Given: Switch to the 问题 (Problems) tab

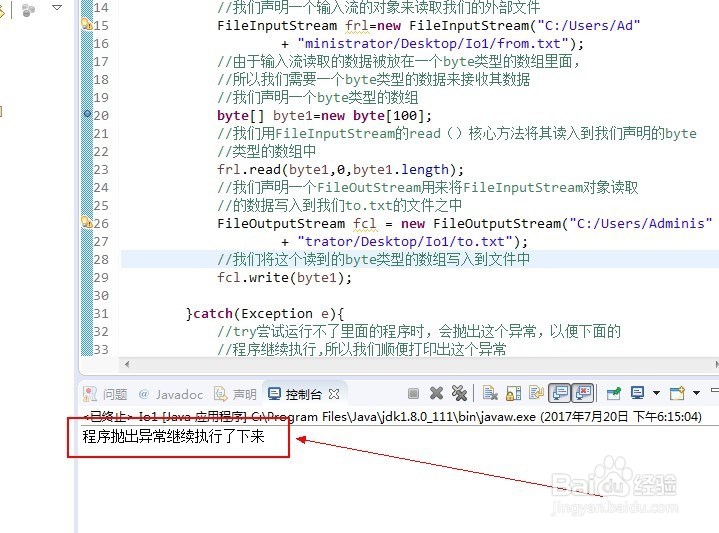Looking at the screenshot, I should coord(105,394).
